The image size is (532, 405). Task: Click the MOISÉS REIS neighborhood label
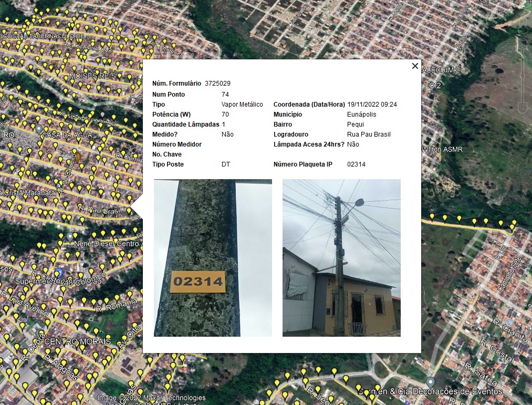click(x=93, y=76)
